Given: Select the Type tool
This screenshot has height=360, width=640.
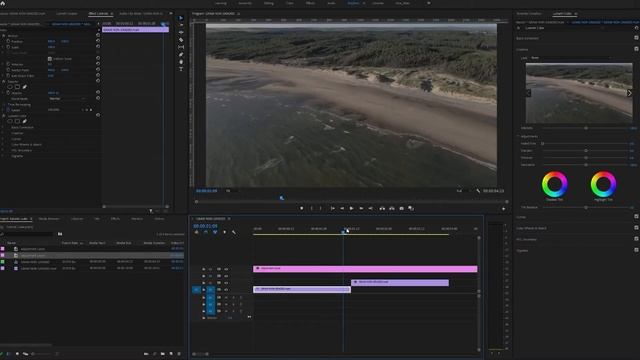Looking at the screenshot, I should (181, 69).
